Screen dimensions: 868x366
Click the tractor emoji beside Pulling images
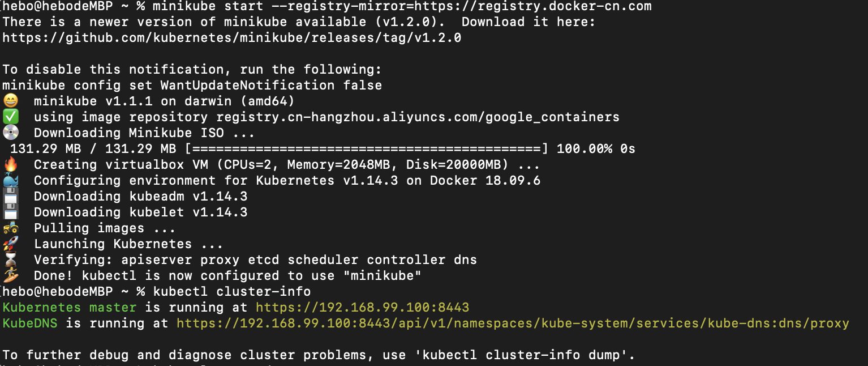11,228
